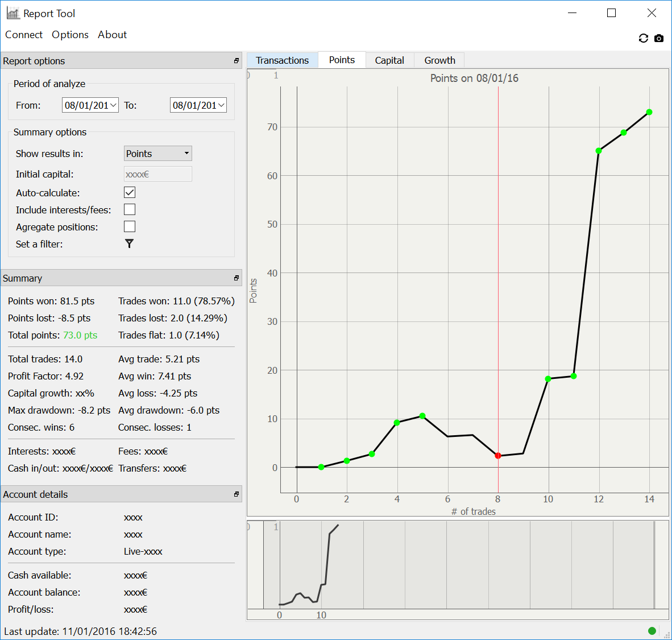This screenshot has height=640, width=672.
Task: Toggle the Auto-calculate checkbox
Action: pos(130,192)
